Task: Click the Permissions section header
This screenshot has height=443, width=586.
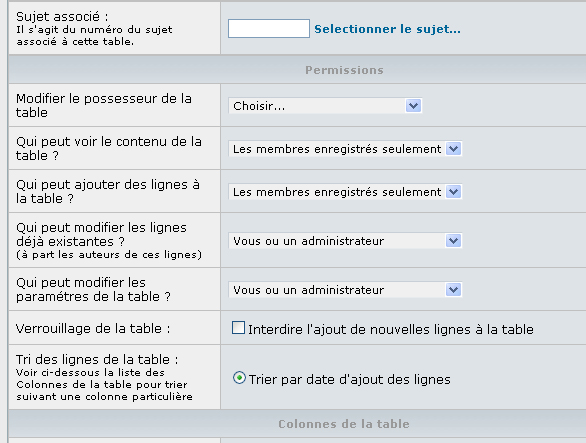Action: (x=344, y=70)
